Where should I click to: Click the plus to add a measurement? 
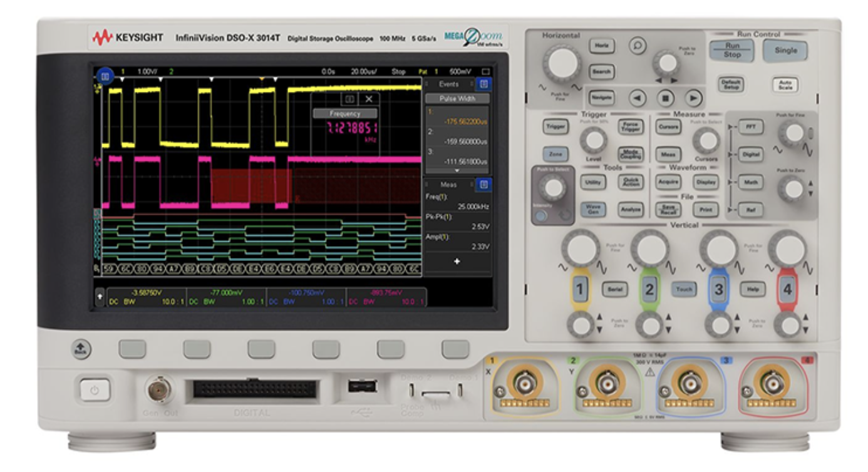click(457, 261)
